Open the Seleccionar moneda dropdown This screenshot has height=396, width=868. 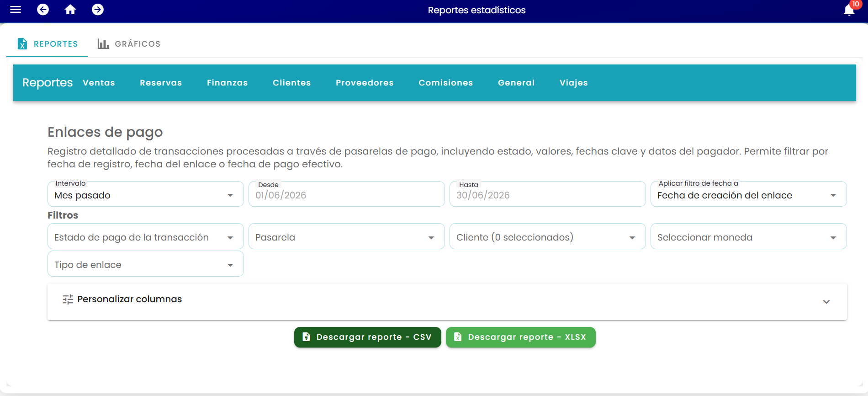[749, 236]
